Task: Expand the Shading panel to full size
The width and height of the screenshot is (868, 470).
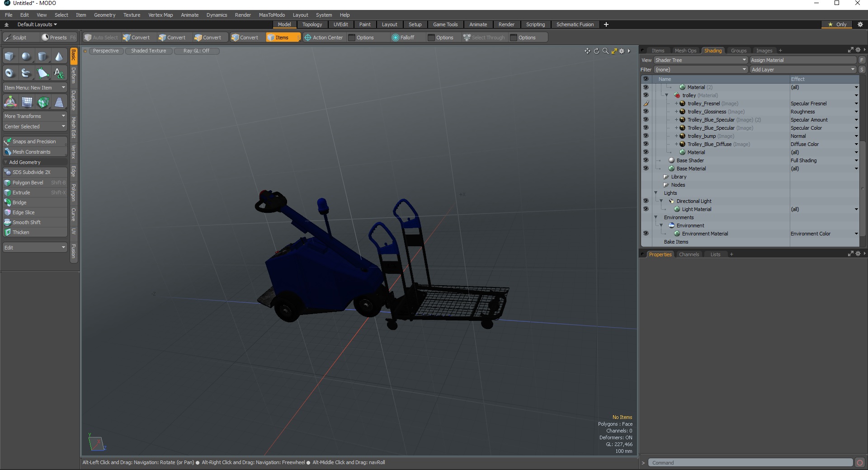Action: click(x=850, y=50)
